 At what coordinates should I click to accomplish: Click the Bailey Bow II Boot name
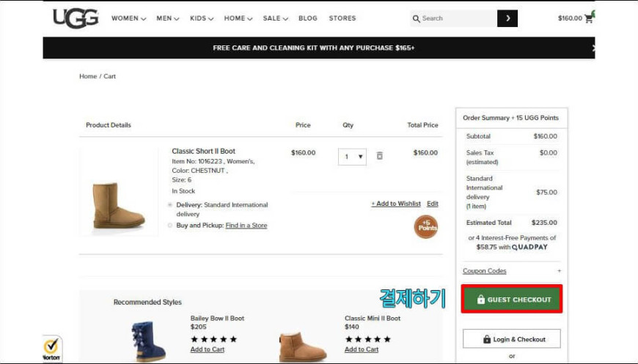point(217,318)
